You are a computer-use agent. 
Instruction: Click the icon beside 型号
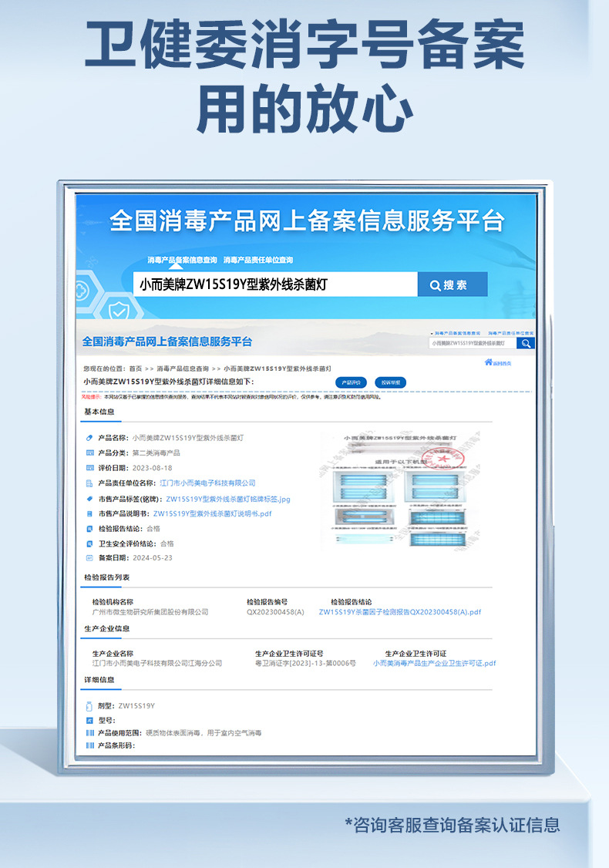pos(89,720)
